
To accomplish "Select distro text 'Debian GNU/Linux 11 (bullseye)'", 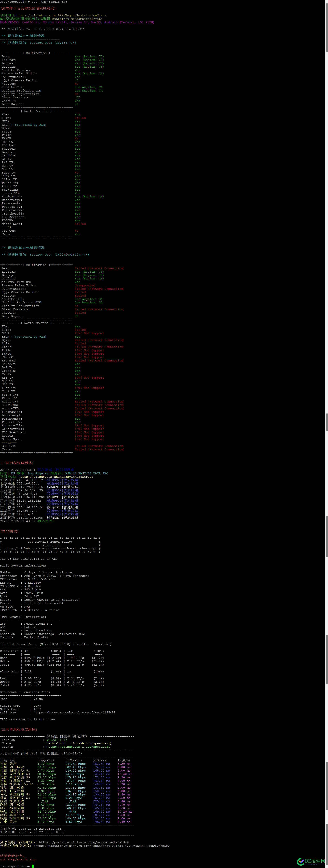I will tap(52, 600).
